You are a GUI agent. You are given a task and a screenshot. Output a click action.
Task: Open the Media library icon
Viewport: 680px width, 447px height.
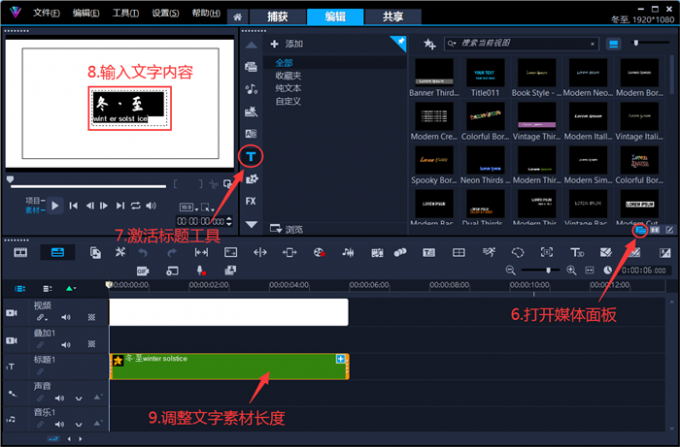point(251,67)
